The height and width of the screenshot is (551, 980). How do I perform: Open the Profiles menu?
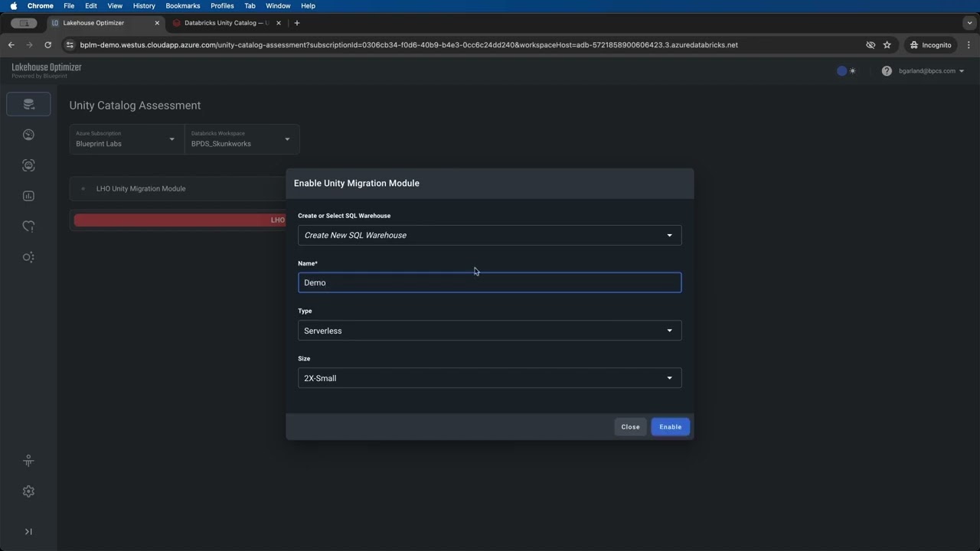click(222, 5)
